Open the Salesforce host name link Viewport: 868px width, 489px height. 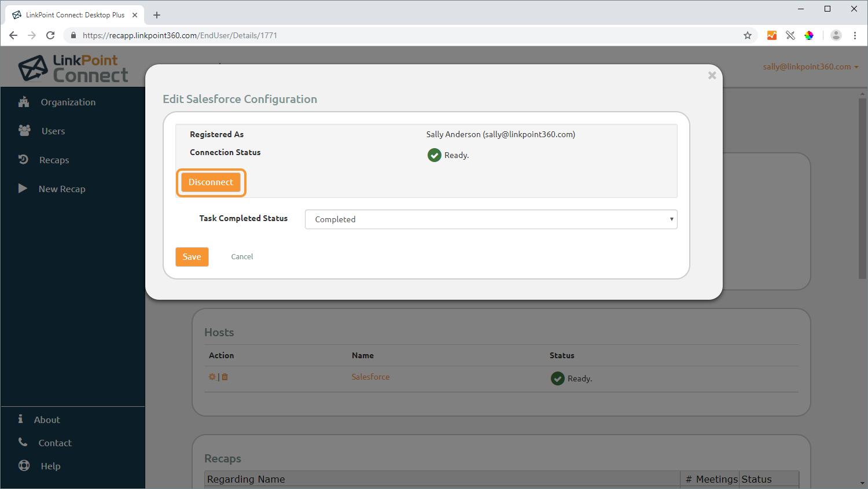370,377
